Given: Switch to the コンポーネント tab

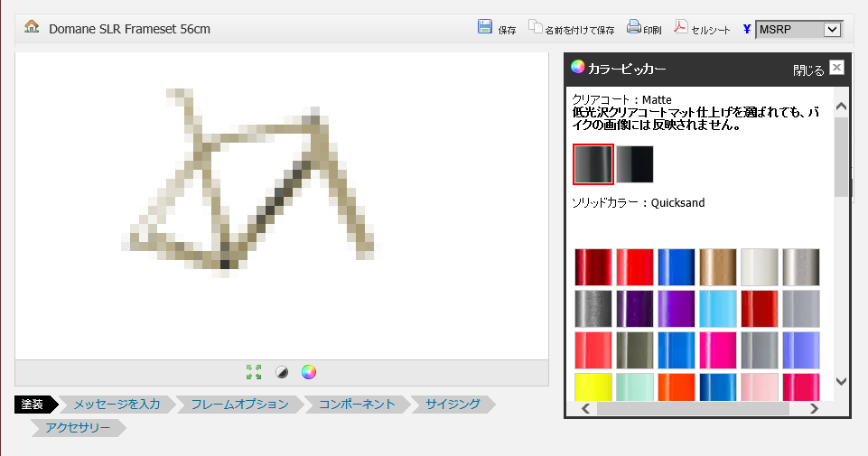Looking at the screenshot, I should tap(357, 405).
